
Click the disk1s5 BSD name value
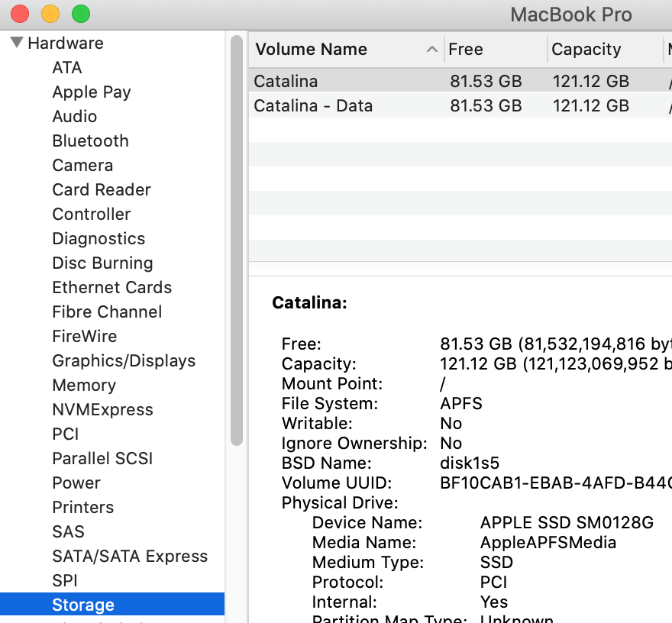470,463
